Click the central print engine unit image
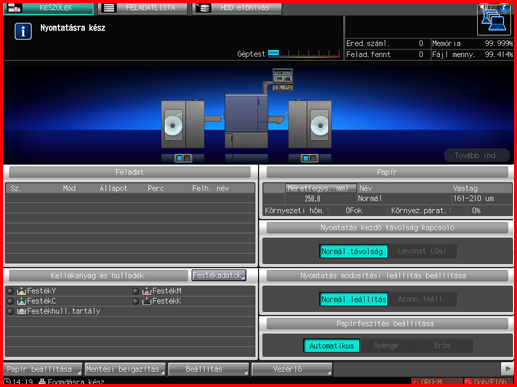Screen dimensions: 517x387 pyautogui.click(x=246, y=121)
